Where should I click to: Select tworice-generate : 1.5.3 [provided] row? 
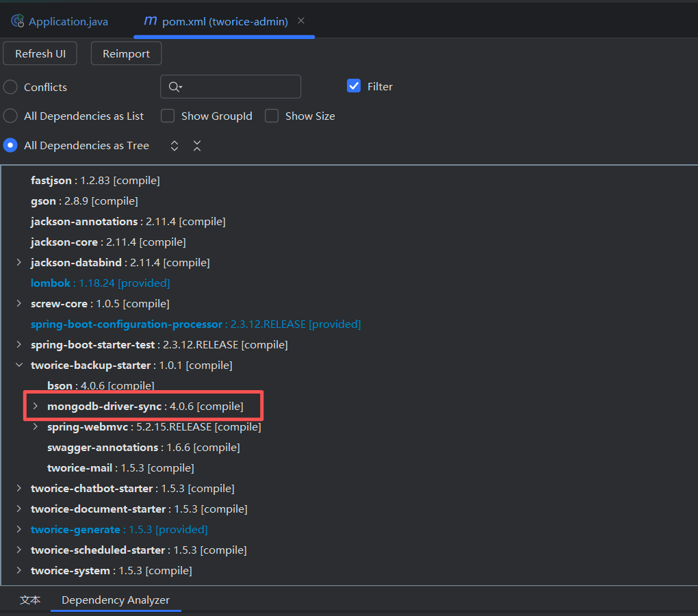tap(119, 529)
